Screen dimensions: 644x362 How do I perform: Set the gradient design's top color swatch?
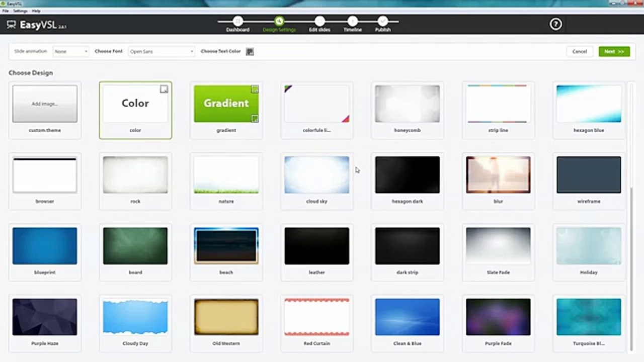(255, 89)
